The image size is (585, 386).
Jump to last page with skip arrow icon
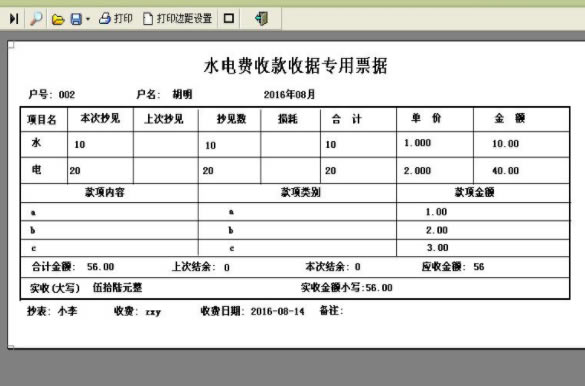pos(14,18)
